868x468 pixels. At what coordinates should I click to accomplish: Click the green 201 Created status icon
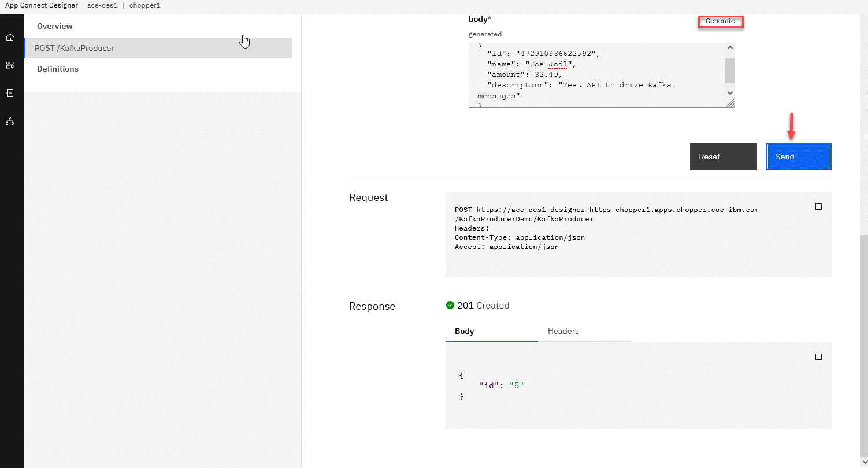point(450,305)
